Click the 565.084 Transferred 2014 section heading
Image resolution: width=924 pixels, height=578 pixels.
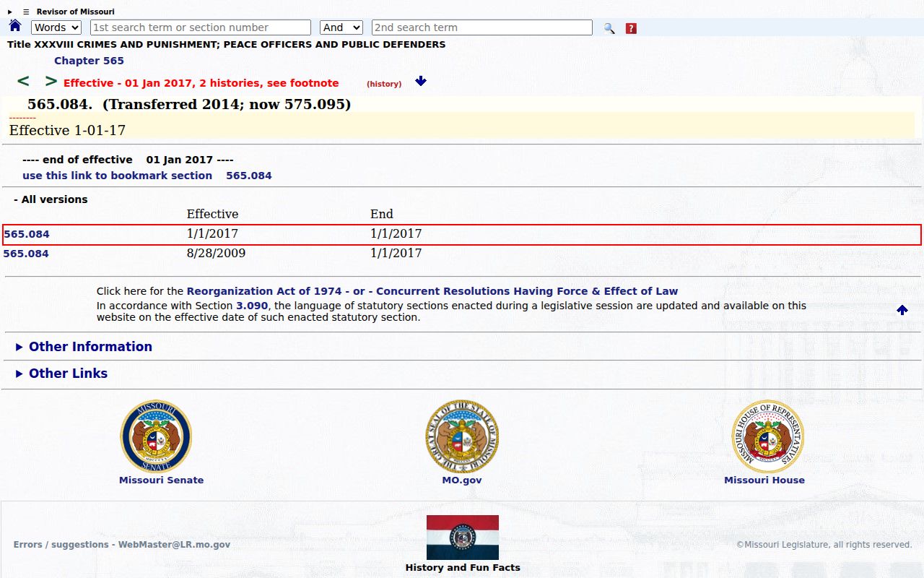point(189,104)
